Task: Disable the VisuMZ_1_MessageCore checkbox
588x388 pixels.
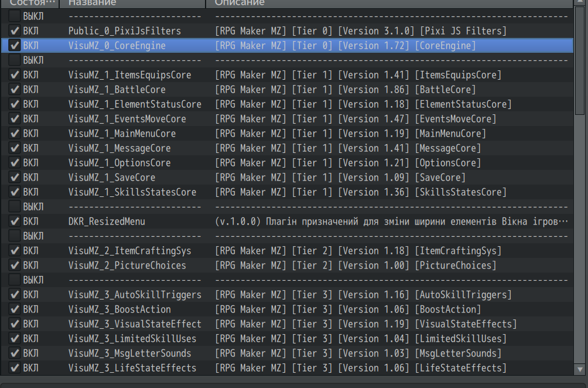Action: tap(15, 148)
